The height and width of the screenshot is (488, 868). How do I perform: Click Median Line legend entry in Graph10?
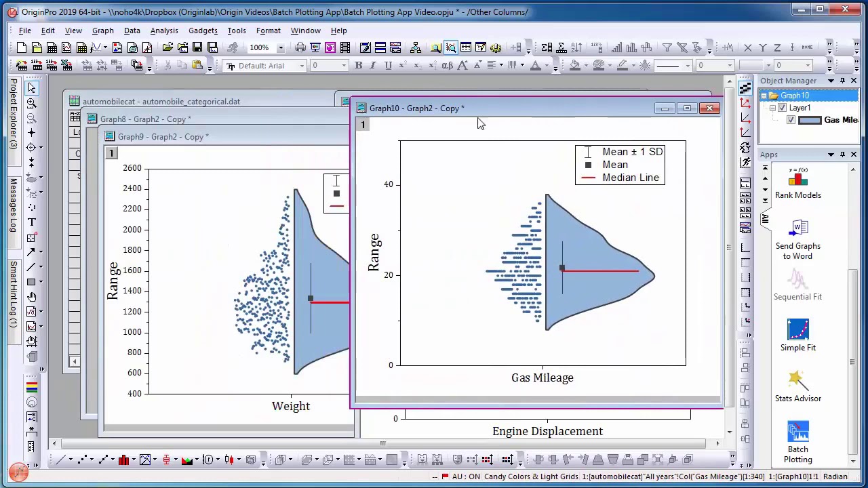(631, 178)
